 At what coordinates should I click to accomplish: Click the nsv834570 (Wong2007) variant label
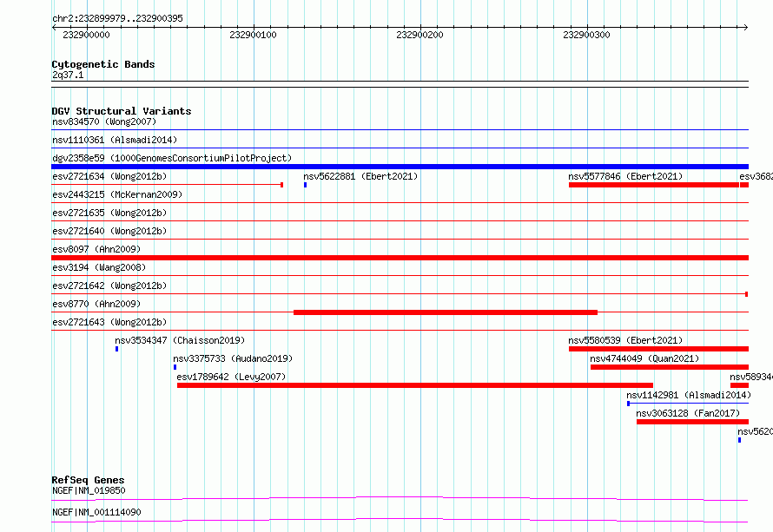click(104, 122)
